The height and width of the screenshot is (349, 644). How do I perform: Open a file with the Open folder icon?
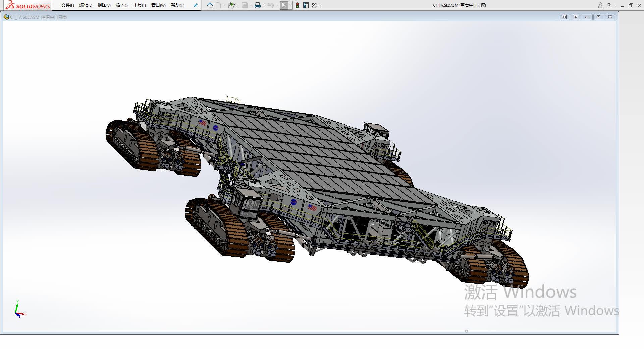point(231,5)
